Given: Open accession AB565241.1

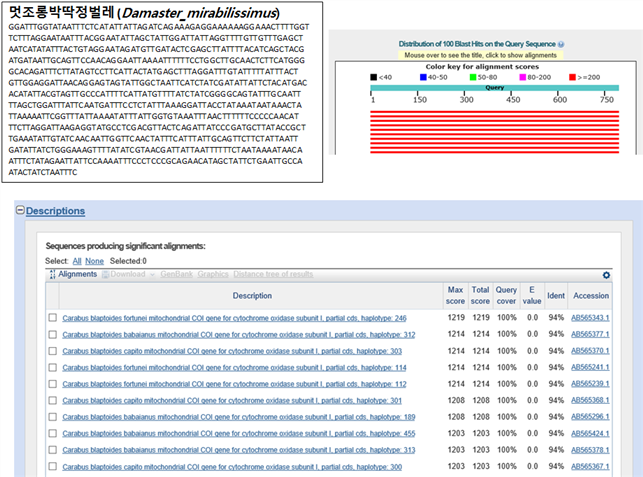Looking at the screenshot, I should click(590, 367).
